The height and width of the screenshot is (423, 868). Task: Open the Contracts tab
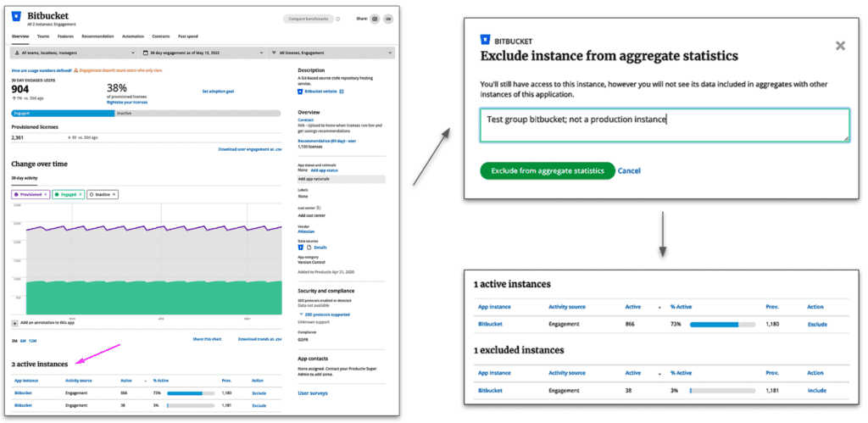pyautogui.click(x=161, y=36)
